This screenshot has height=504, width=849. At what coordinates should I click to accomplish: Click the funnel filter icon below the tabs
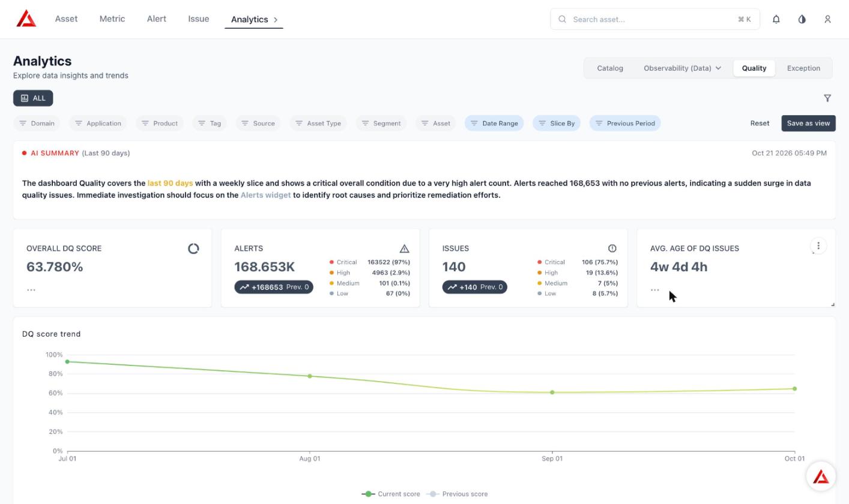tap(827, 98)
